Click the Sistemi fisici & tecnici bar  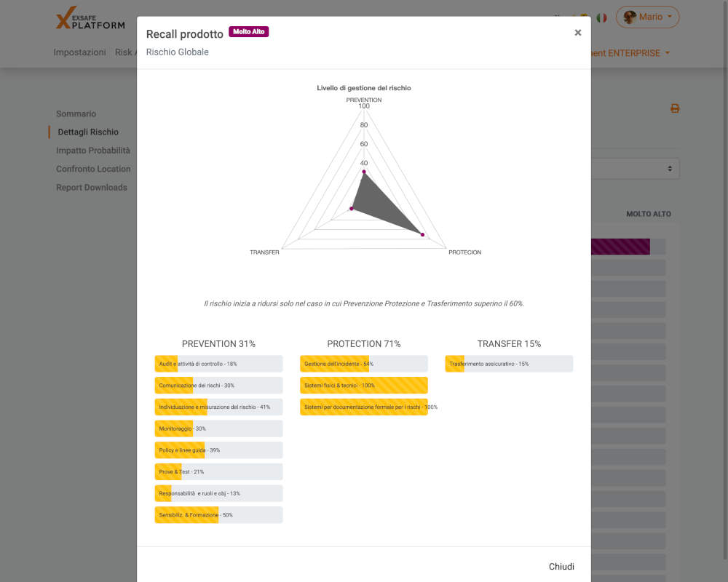[363, 386]
